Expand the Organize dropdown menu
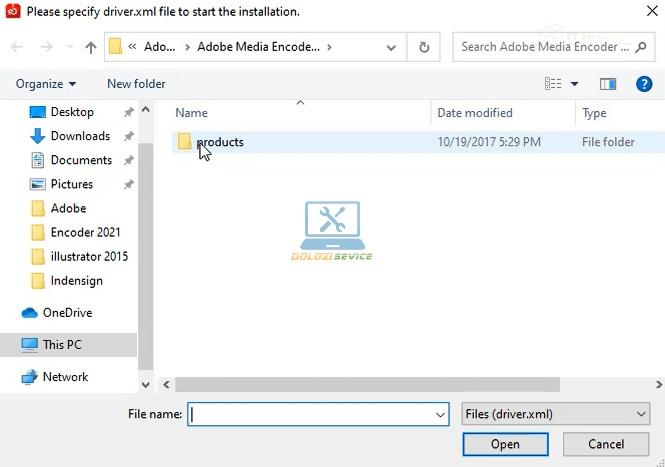Viewport: 665px width, 467px height. (46, 84)
